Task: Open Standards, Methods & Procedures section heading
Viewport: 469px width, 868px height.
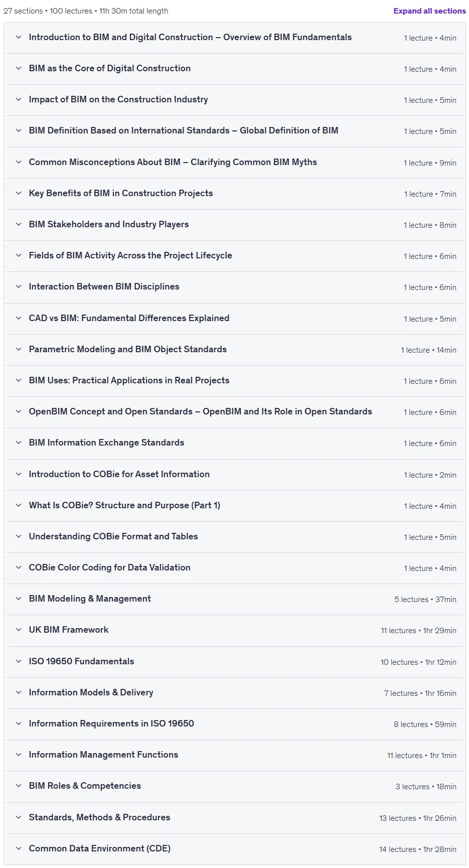Action: point(99,817)
